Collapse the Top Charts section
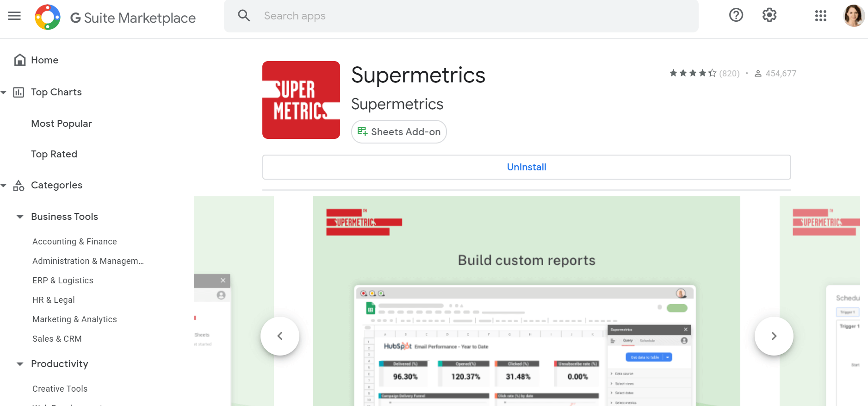The image size is (868, 406). pos(4,92)
